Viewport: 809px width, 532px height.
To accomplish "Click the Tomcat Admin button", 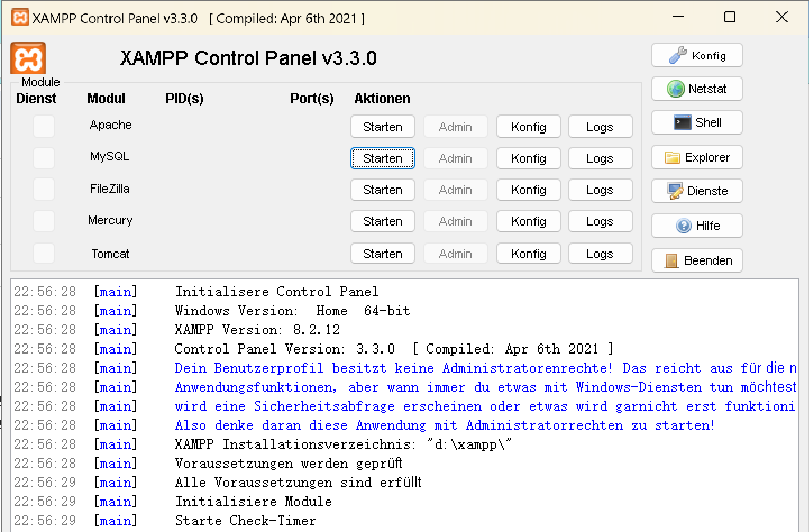I will 455,254.
